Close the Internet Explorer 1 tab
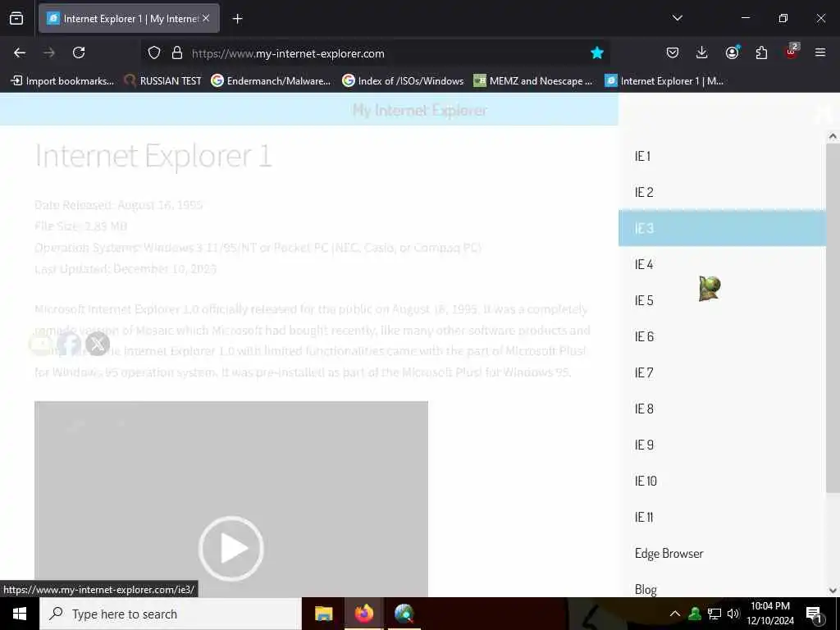This screenshot has height=630, width=840. tap(206, 18)
